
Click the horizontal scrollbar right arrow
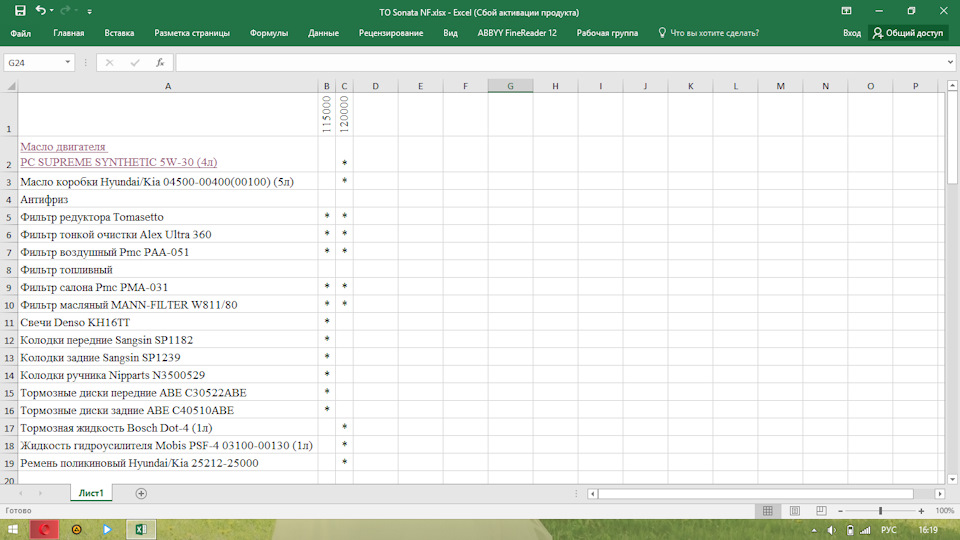tap(940, 493)
